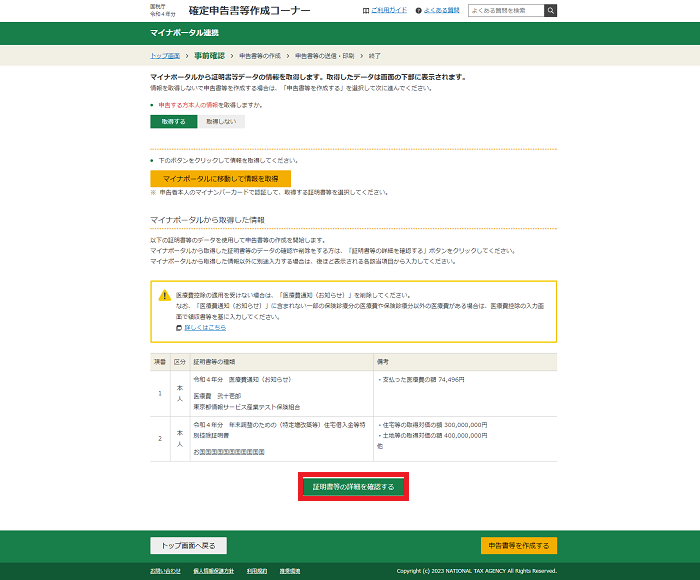Click the 申告書等を作成する button
Image resolution: width=700 pixels, height=580 pixels.
519,546
